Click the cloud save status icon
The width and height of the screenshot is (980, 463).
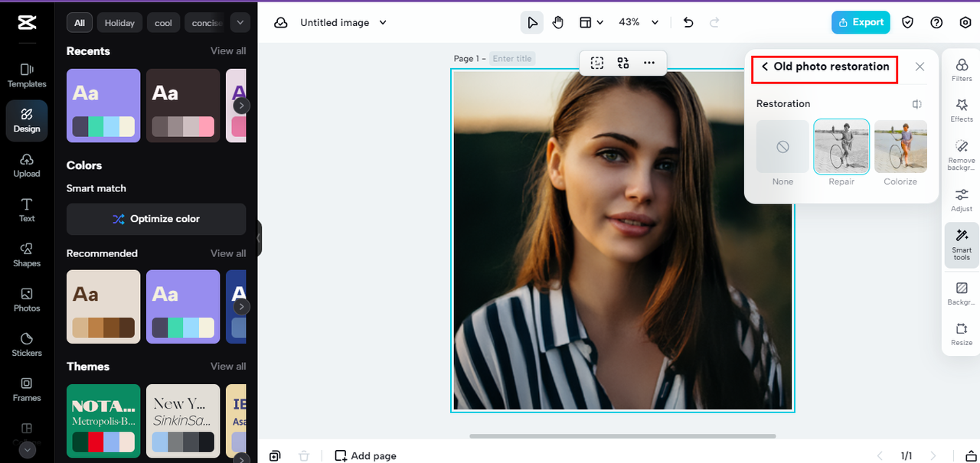pos(281,23)
